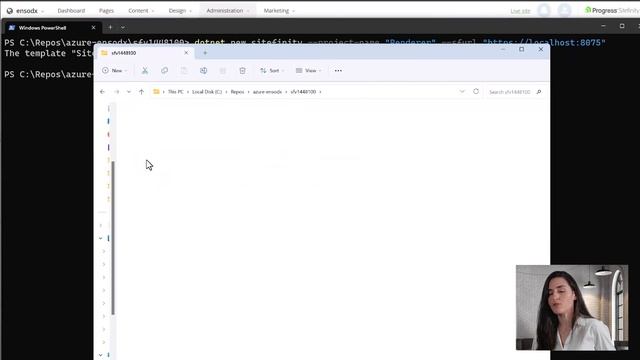640x360 pixels.
Task: Go back in File Explorer
Action: (x=102, y=92)
